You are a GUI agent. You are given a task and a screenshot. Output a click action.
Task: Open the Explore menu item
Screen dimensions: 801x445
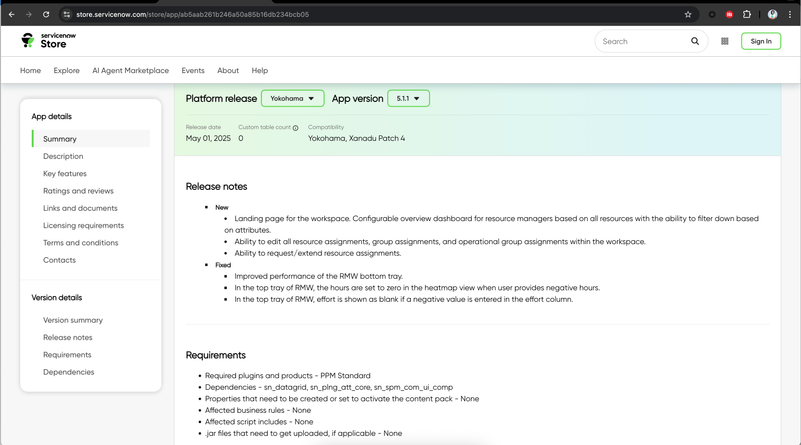point(66,71)
